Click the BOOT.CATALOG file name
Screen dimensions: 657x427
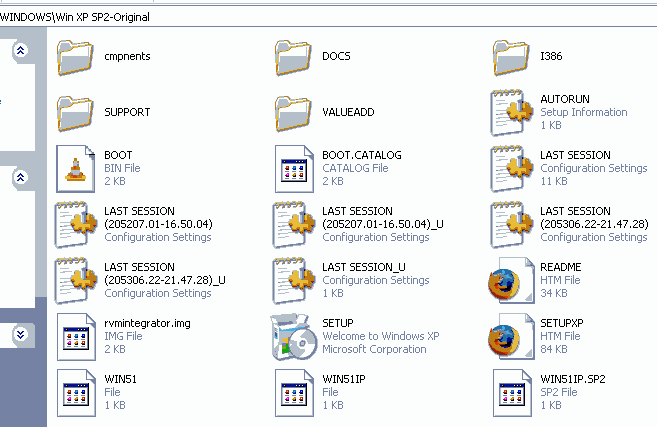click(x=362, y=155)
